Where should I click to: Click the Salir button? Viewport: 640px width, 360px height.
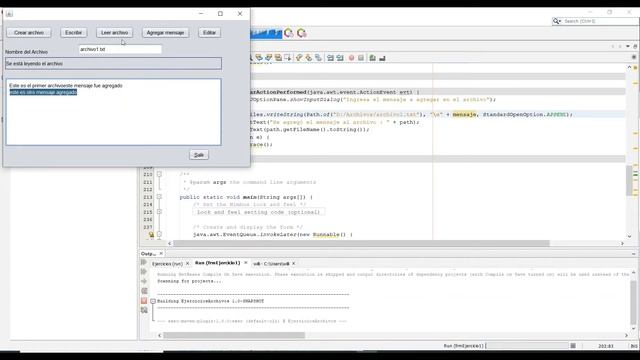[199, 155]
